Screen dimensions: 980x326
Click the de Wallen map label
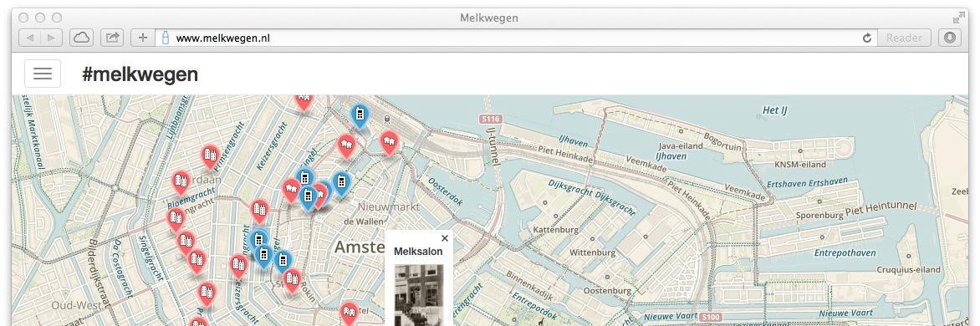[363, 221]
